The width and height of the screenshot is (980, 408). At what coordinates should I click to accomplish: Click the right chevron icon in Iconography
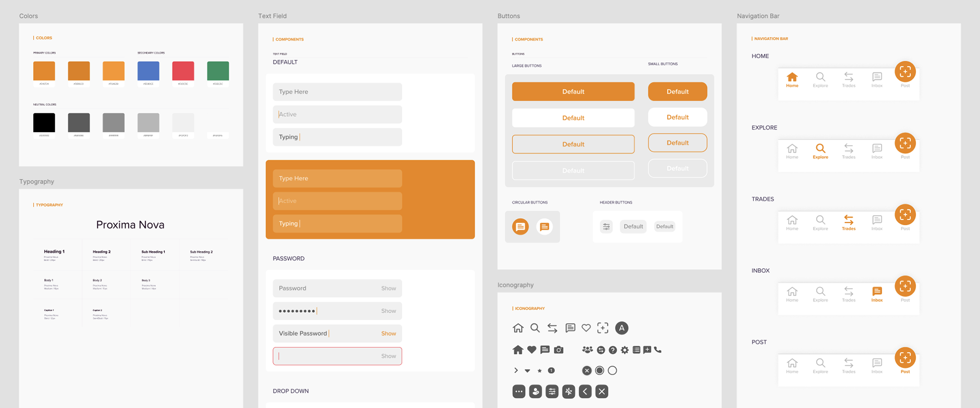pyautogui.click(x=516, y=370)
